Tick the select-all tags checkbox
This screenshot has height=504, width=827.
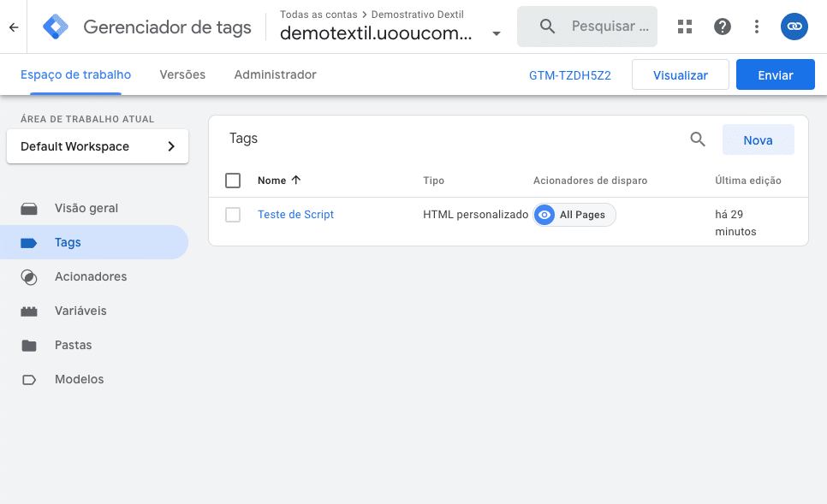233,181
